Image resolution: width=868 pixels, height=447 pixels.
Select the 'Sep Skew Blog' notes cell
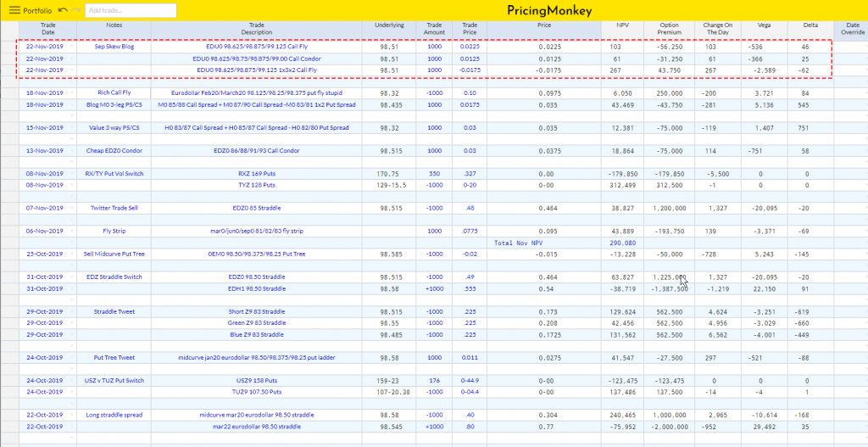(114, 47)
